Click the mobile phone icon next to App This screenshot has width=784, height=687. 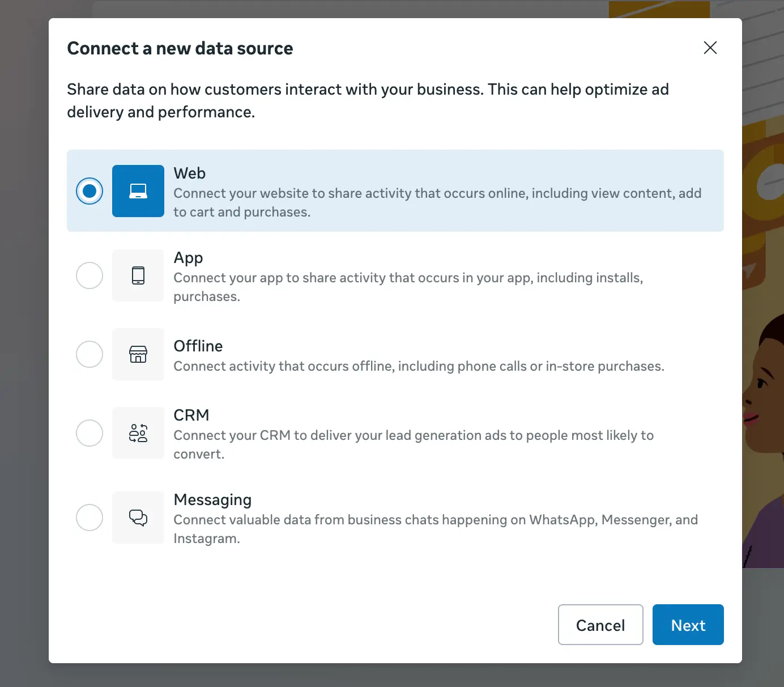pos(138,275)
